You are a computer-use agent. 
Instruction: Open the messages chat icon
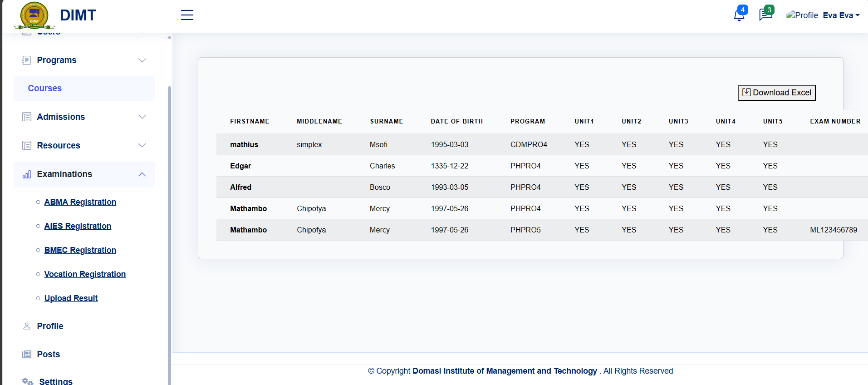tap(765, 15)
